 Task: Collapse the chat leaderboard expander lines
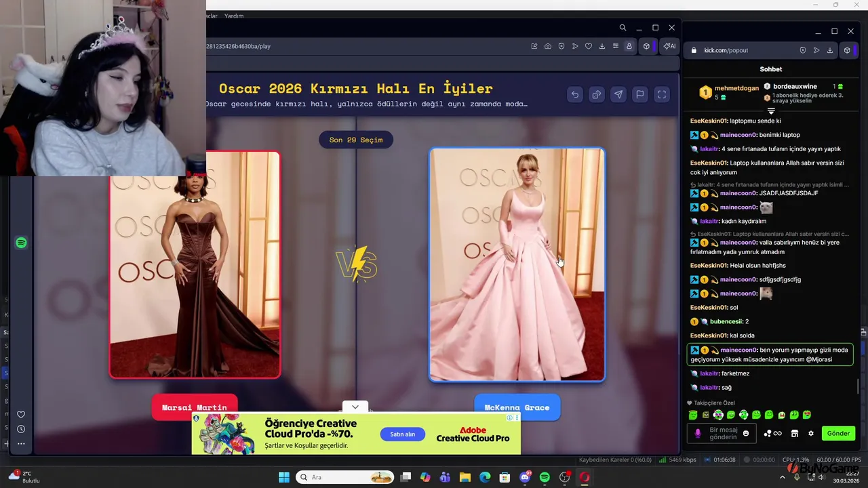[771, 110]
